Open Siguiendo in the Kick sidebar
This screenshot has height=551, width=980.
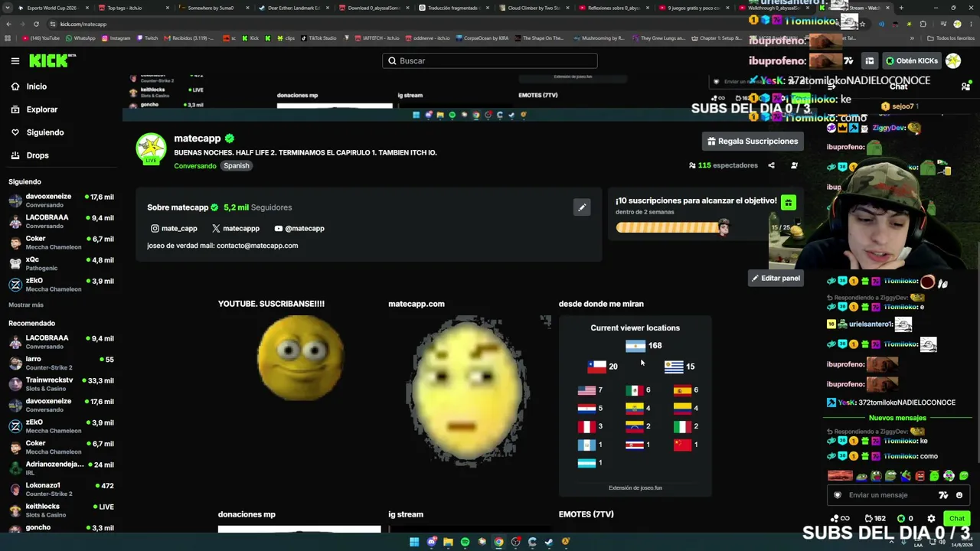point(38,132)
